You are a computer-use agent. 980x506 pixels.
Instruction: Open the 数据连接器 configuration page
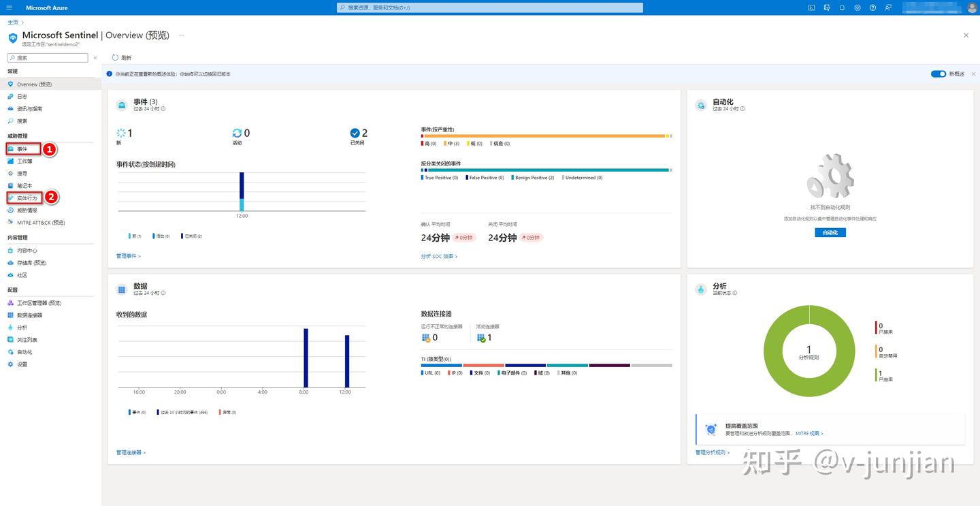[31, 315]
